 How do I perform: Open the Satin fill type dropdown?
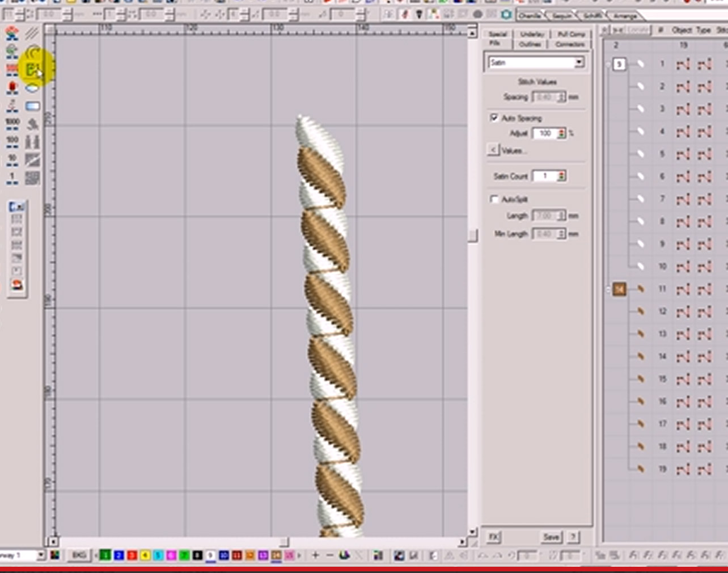tap(579, 62)
